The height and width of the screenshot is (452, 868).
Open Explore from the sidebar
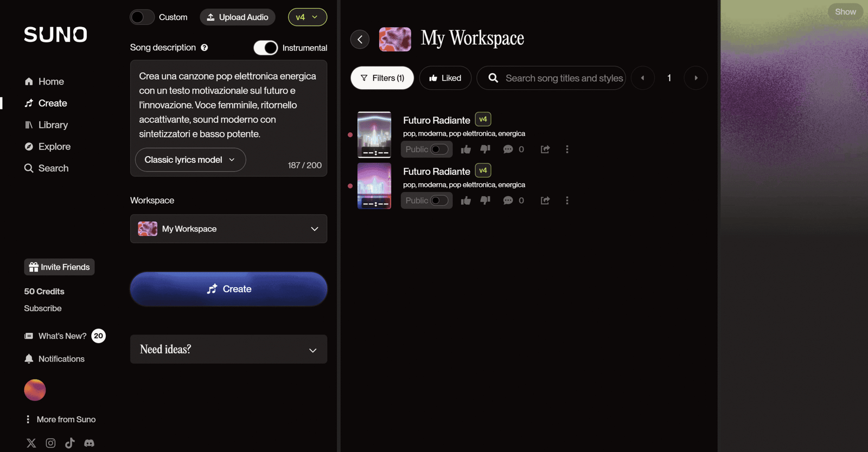(x=54, y=147)
